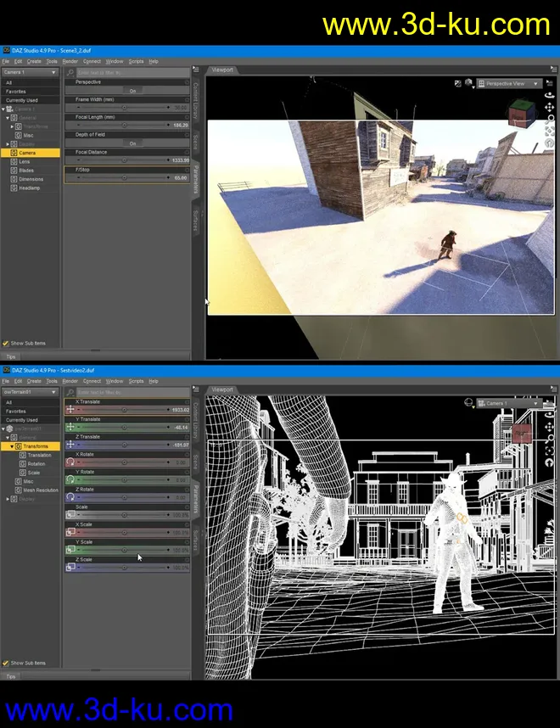Click the frame selection icon in top viewport

549,132
